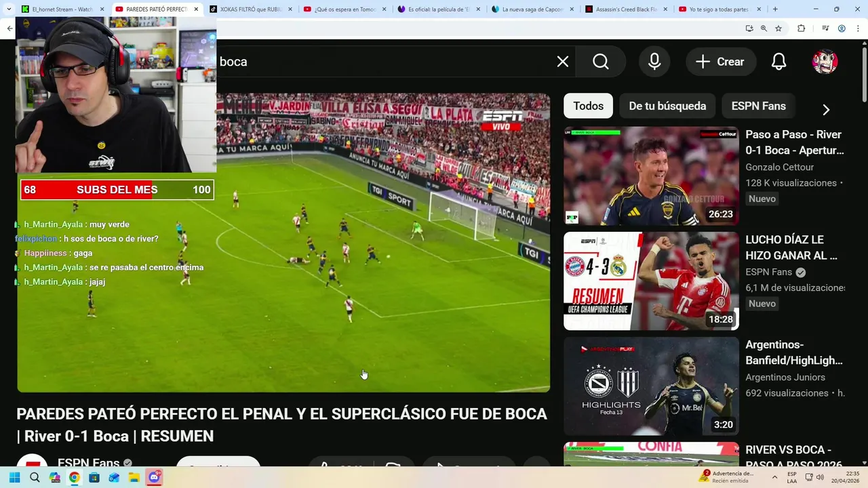Start voice search with the microphone icon

click(x=654, y=62)
